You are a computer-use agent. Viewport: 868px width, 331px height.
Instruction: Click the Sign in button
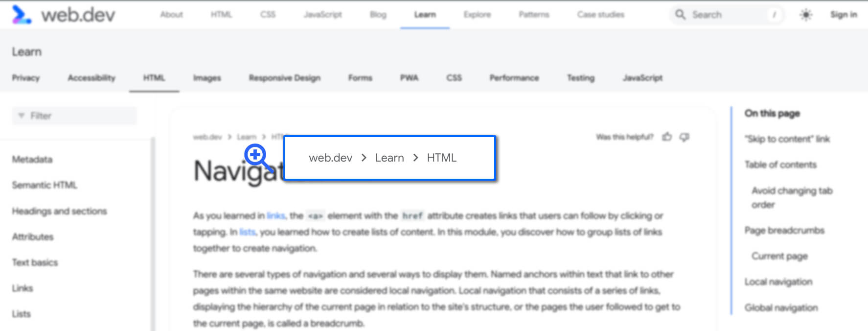pyautogui.click(x=844, y=14)
